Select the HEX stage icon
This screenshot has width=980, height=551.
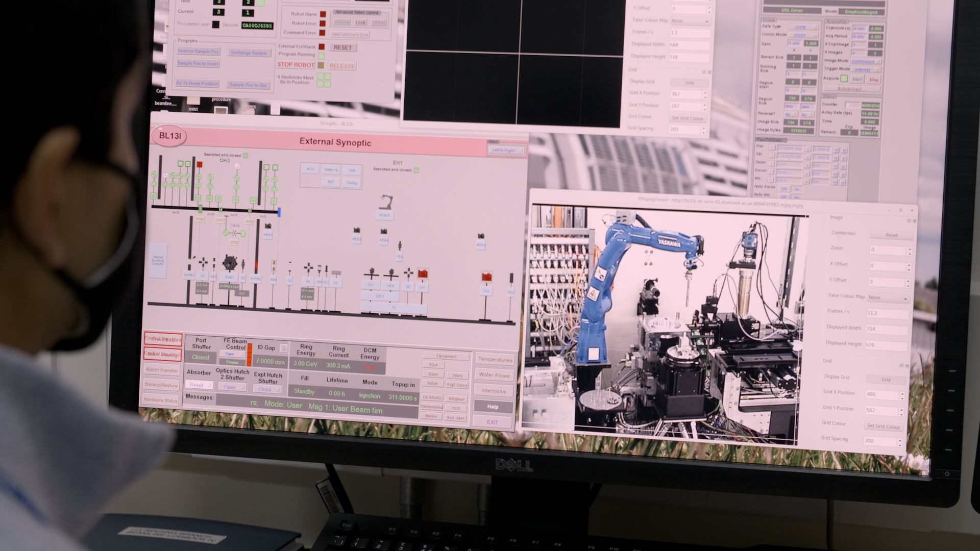(391, 274)
